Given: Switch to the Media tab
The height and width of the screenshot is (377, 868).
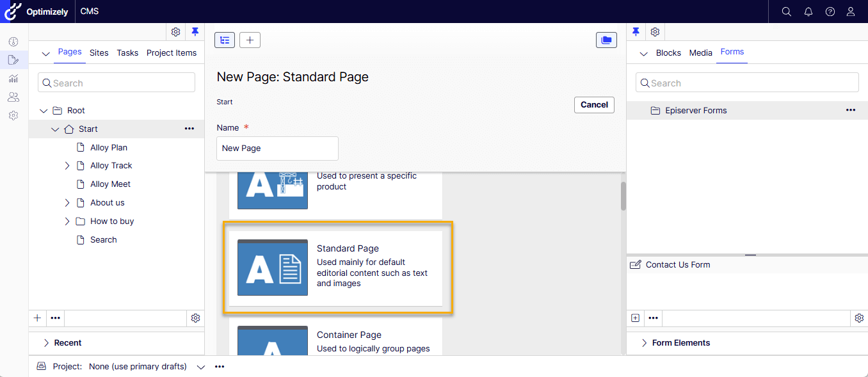Looking at the screenshot, I should [x=700, y=53].
